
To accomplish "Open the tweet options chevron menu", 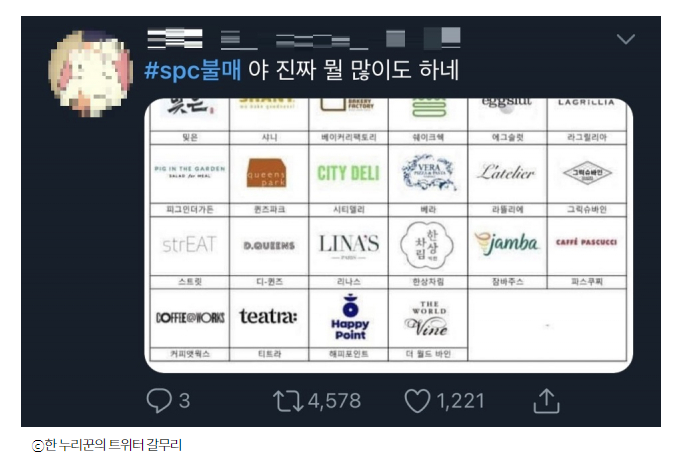I will point(626,39).
